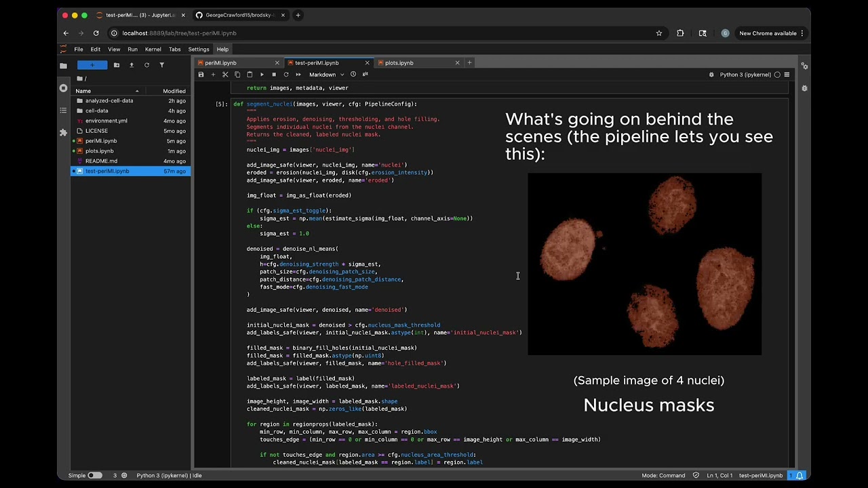Open the Extension Manager puzzle icon

click(63, 132)
